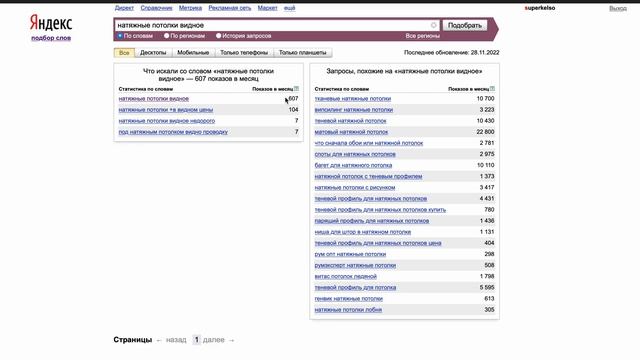640x360 pixels.
Task: Open query тканевые натяжные потолки
Action: [x=353, y=99]
